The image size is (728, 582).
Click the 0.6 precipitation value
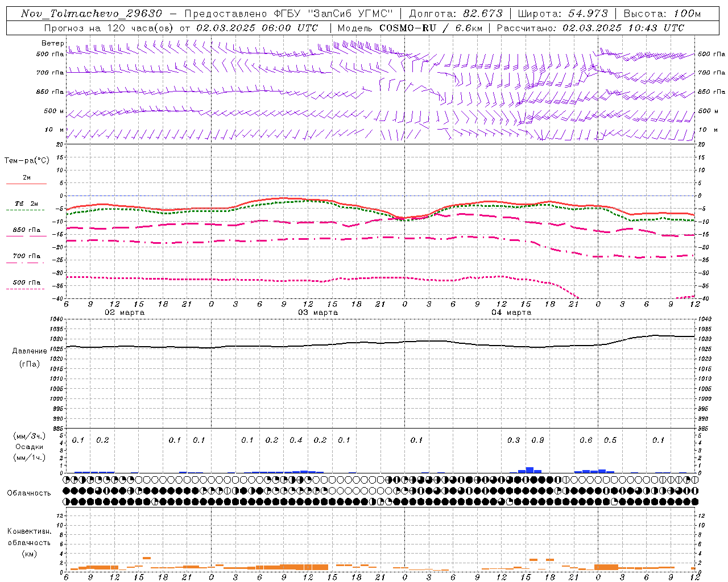tap(586, 440)
